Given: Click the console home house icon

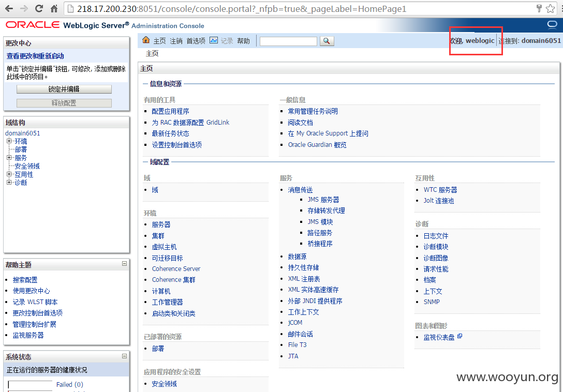Looking at the screenshot, I should [146, 40].
